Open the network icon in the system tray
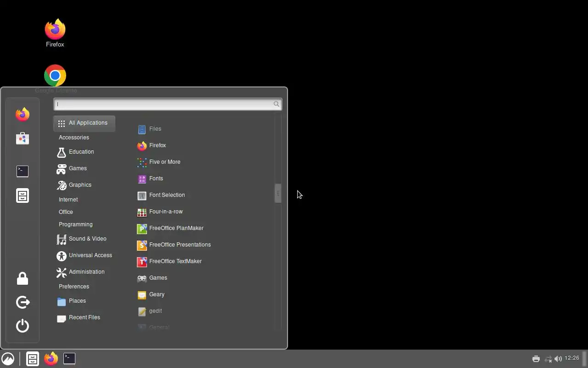 click(548, 359)
